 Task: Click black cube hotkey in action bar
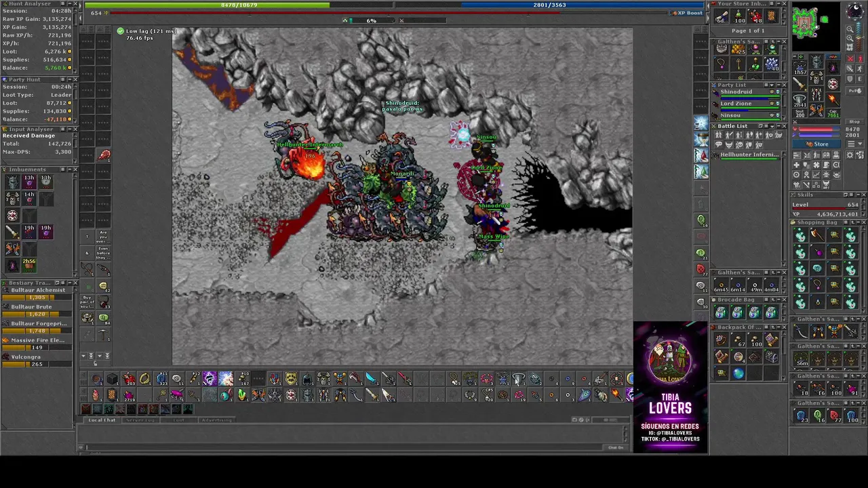112,378
